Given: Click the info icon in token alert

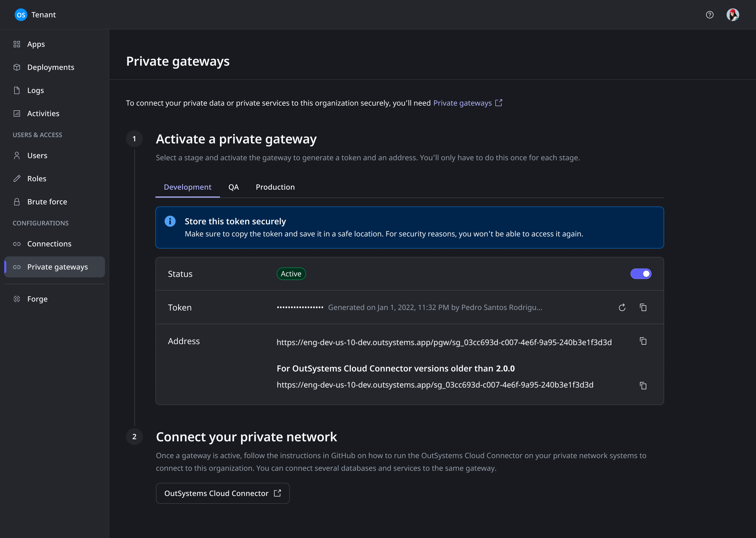Looking at the screenshot, I should (170, 221).
